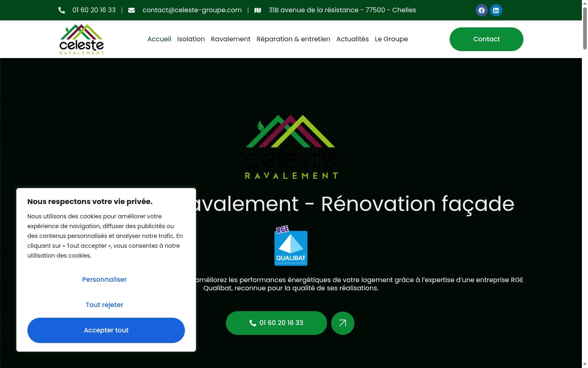The height and width of the screenshot is (368, 588).
Task: Click the round arrow button
Action: (x=343, y=323)
